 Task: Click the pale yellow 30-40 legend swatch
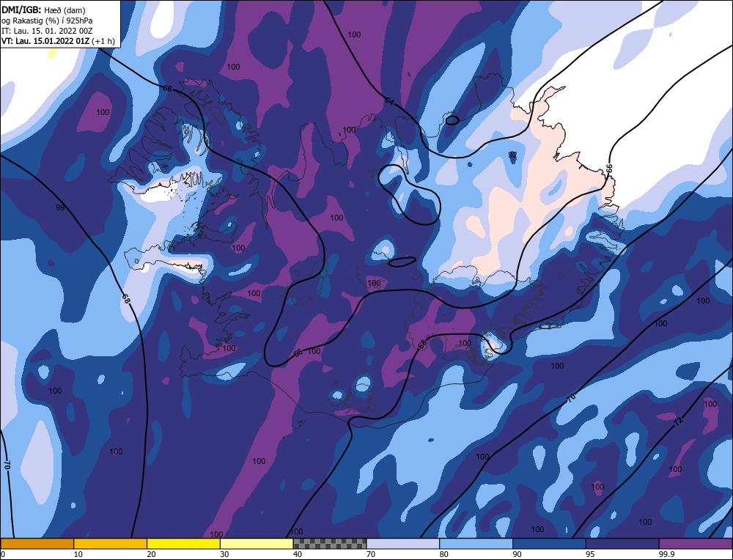pyautogui.click(x=257, y=543)
